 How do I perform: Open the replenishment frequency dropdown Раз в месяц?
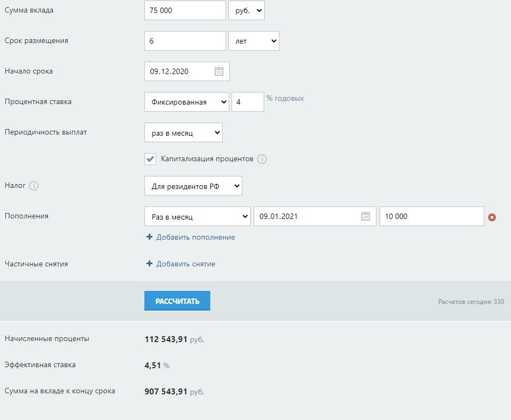pos(197,216)
